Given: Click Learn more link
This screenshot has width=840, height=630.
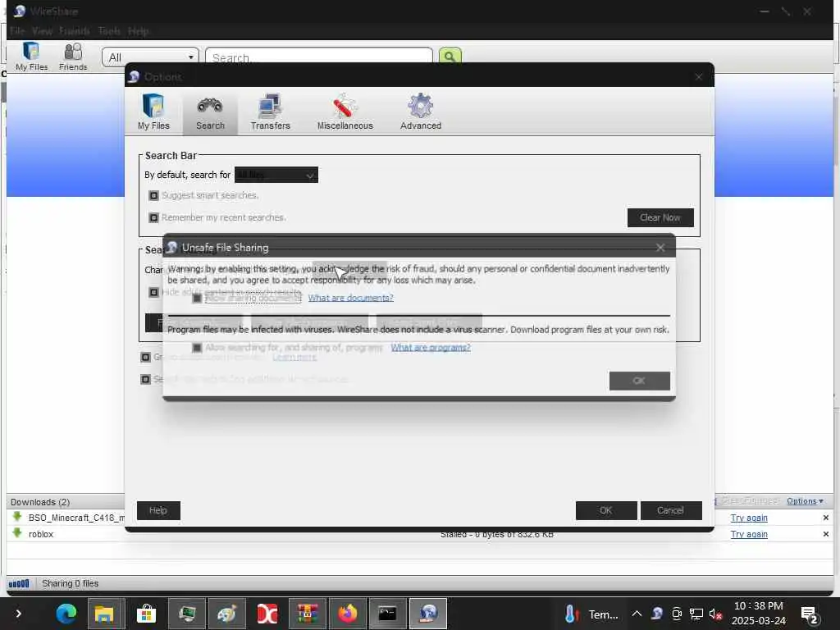Looking at the screenshot, I should pos(294,358).
